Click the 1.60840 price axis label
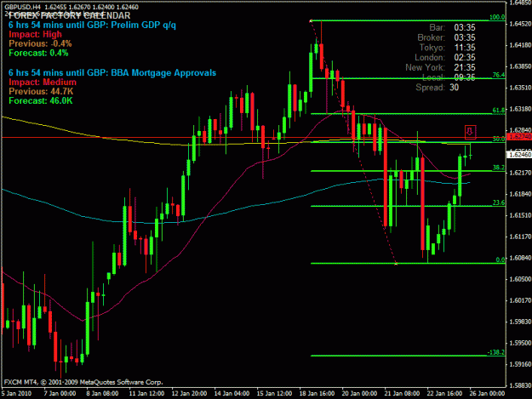This screenshot has height=399, width=532. tap(520, 258)
